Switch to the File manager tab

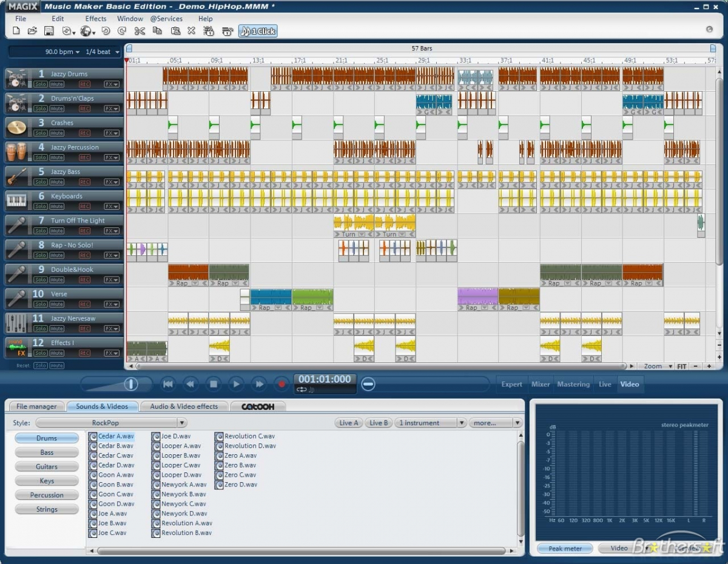pyautogui.click(x=36, y=406)
